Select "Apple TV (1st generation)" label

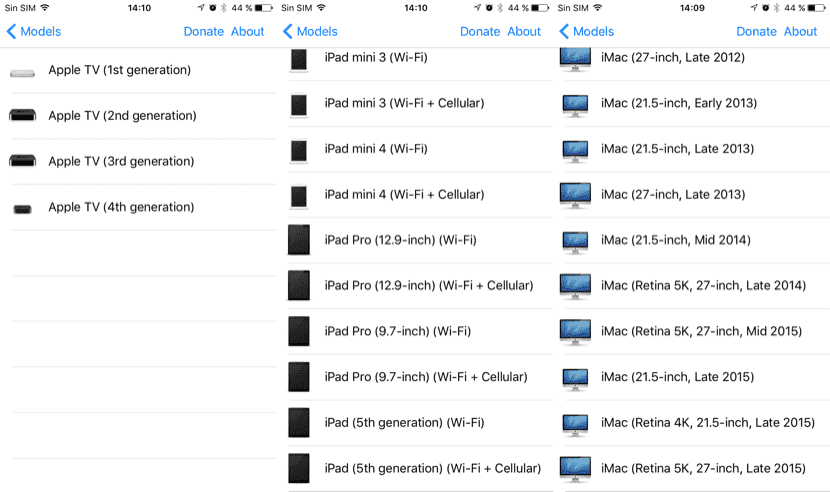click(x=120, y=70)
